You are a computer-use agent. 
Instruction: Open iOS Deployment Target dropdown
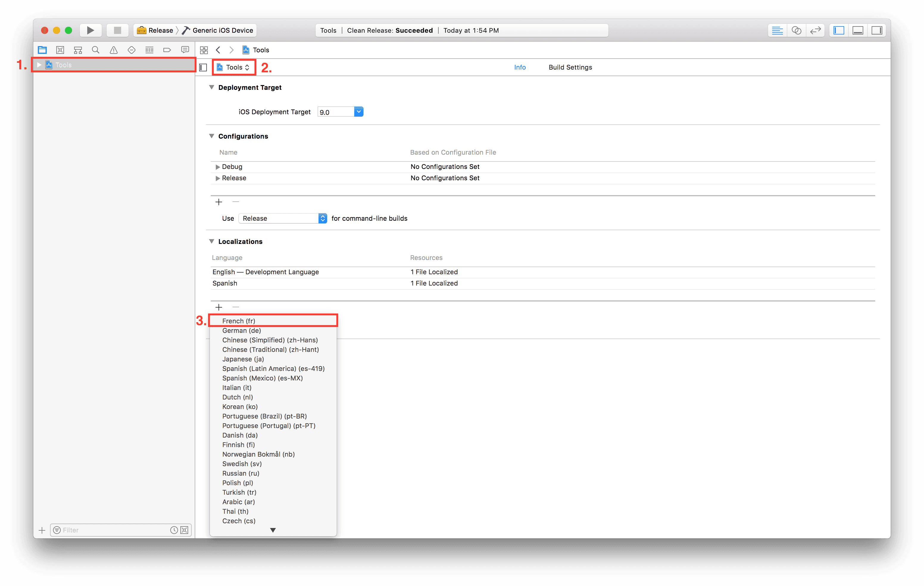click(x=358, y=112)
